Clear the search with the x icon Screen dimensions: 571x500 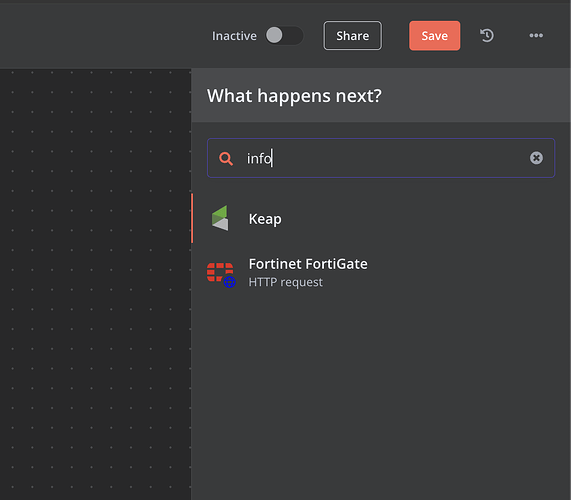click(536, 158)
